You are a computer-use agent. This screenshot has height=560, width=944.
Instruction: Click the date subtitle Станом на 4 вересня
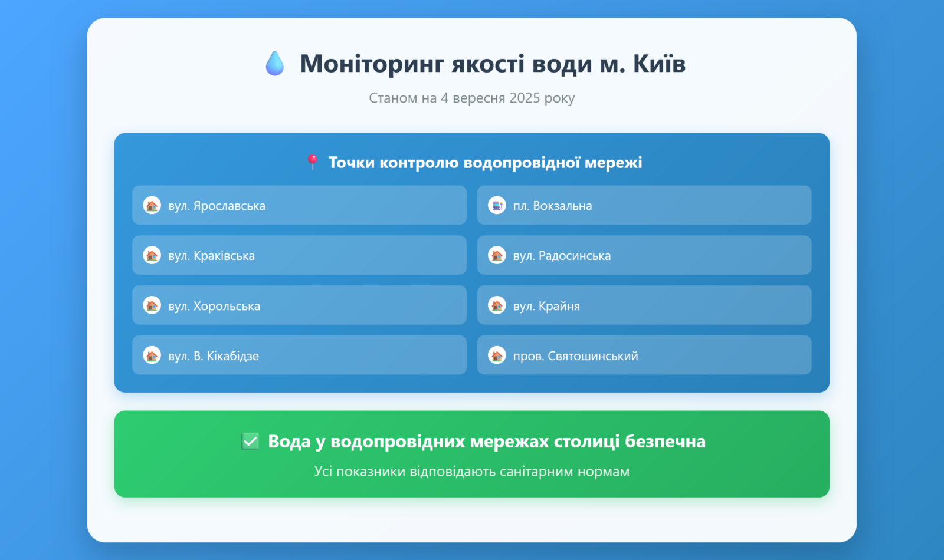tap(471, 98)
